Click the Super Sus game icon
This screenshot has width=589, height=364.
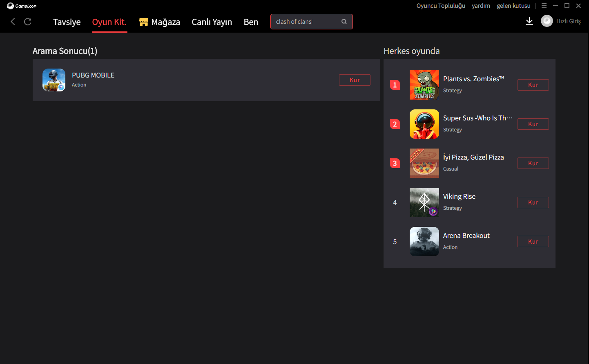click(x=424, y=124)
